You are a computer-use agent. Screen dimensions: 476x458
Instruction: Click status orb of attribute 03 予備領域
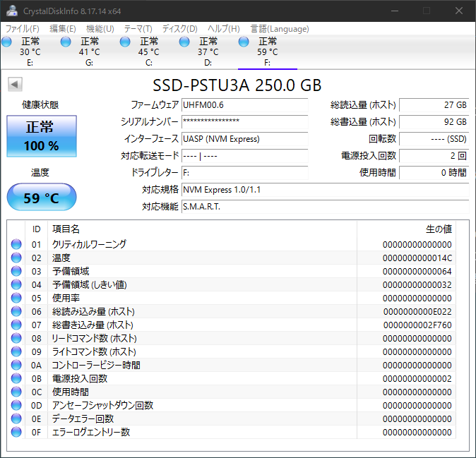click(x=16, y=271)
